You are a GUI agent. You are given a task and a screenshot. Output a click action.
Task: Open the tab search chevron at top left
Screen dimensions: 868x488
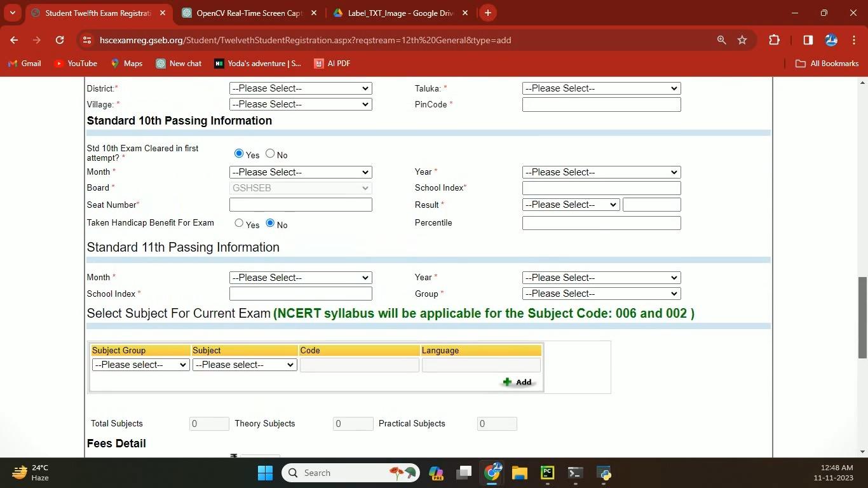pos(12,13)
